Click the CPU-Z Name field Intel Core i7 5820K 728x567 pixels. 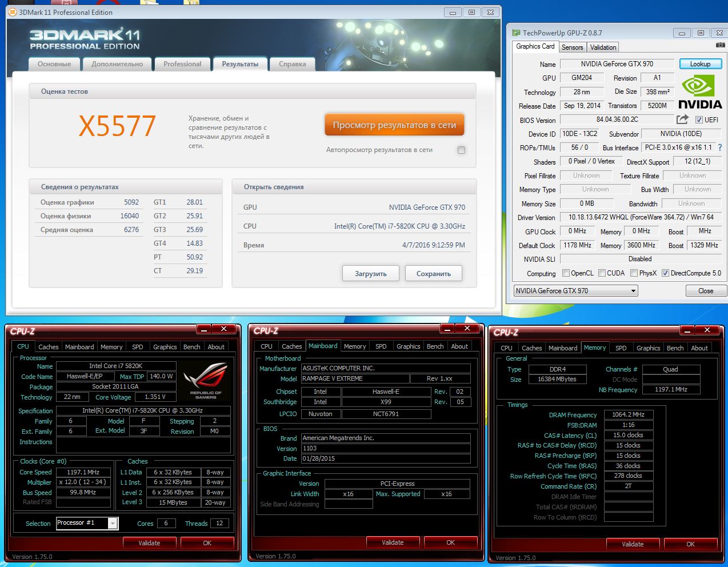tap(115, 366)
